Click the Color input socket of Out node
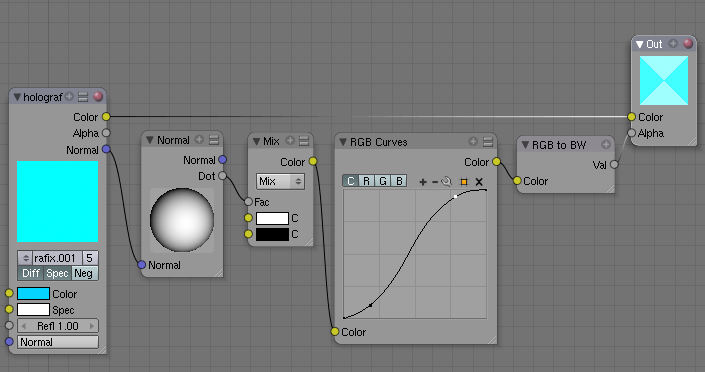This screenshot has width=705, height=372. [631, 117]
